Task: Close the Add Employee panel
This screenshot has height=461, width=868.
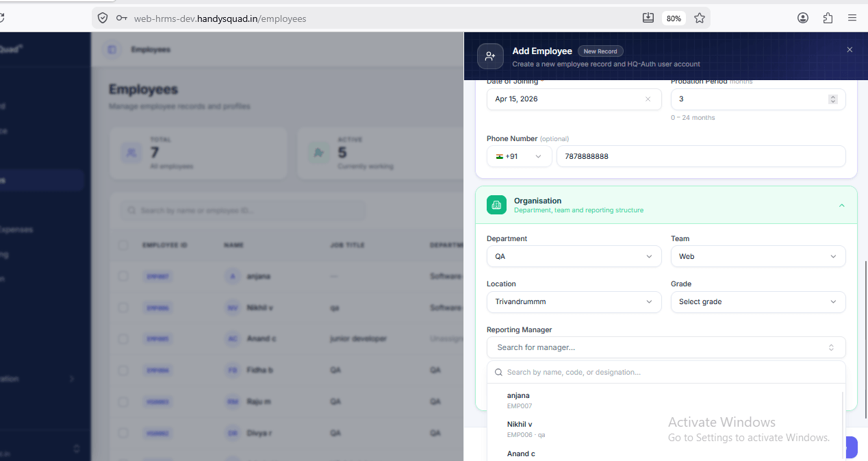Action: click(850, 50)
